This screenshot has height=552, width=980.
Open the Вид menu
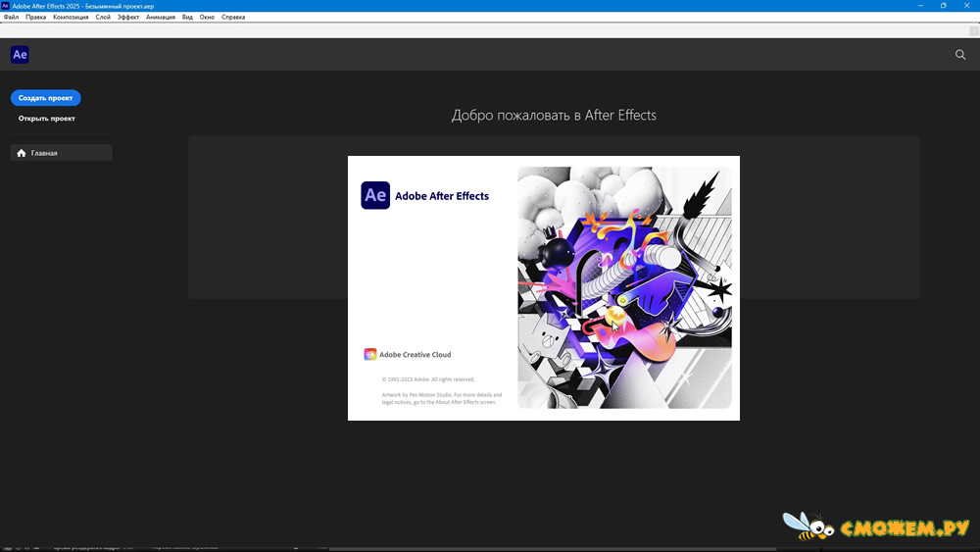pos(187,18)
